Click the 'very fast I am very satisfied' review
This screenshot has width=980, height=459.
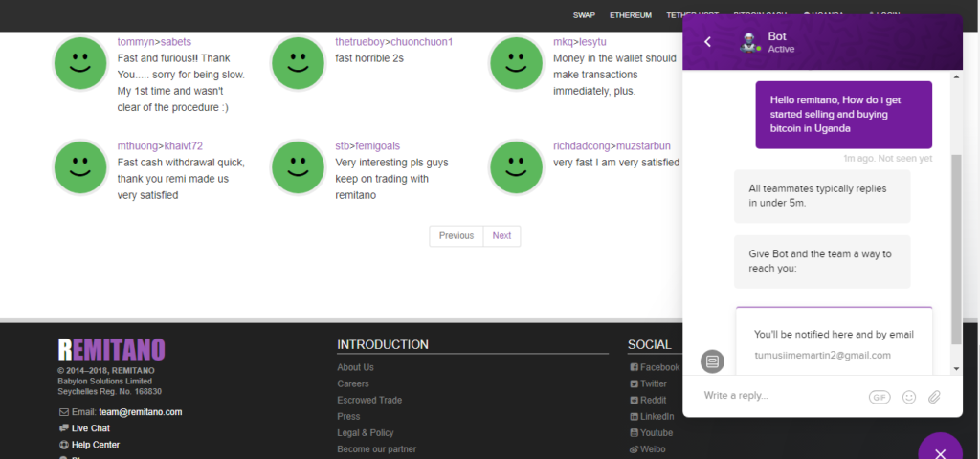pyautogui.click(x=616, y=163)
